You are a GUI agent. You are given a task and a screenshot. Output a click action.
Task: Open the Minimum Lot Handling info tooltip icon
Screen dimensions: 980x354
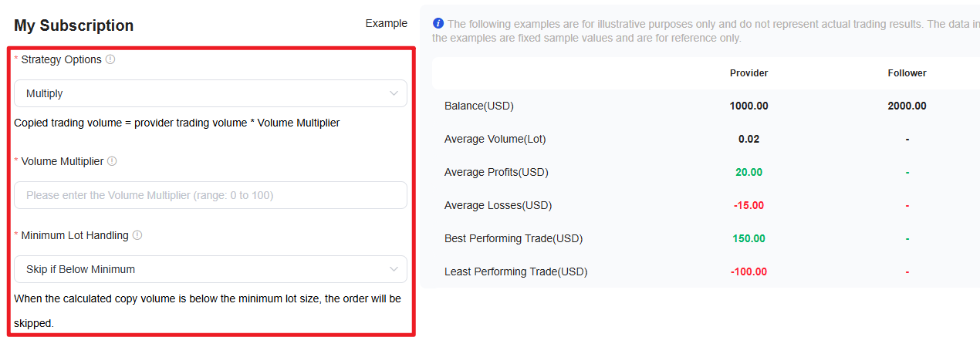[x=137, y=235]
